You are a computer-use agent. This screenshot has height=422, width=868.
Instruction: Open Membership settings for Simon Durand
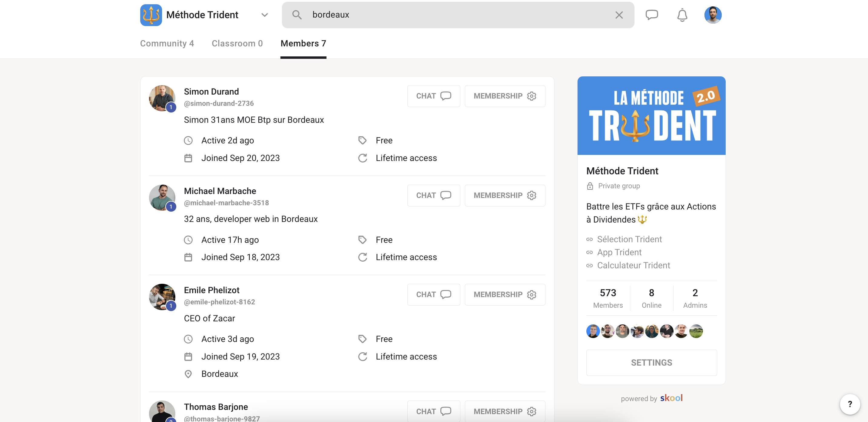pos(505,96)
